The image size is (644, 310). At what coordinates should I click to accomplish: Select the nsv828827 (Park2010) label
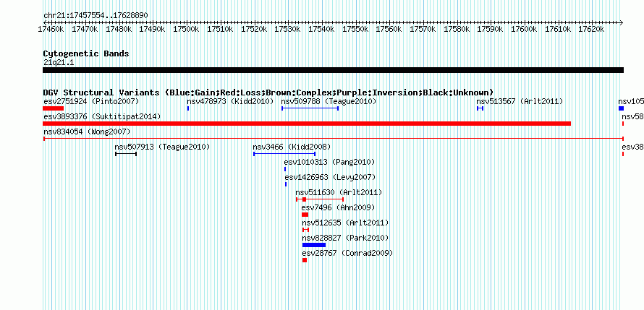pyautogui.click(x=345, y=238)
